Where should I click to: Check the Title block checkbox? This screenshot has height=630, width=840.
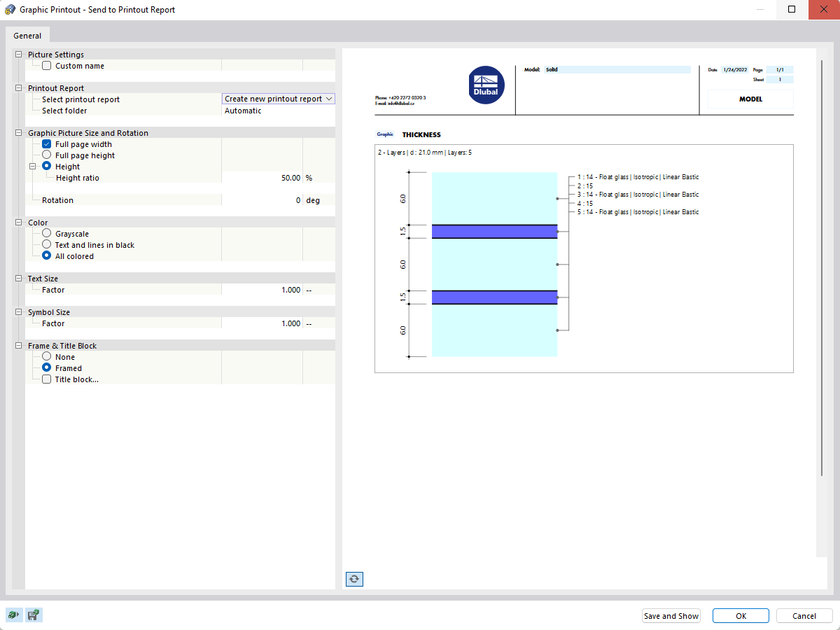pyautogui.click(x=46, y=379)
